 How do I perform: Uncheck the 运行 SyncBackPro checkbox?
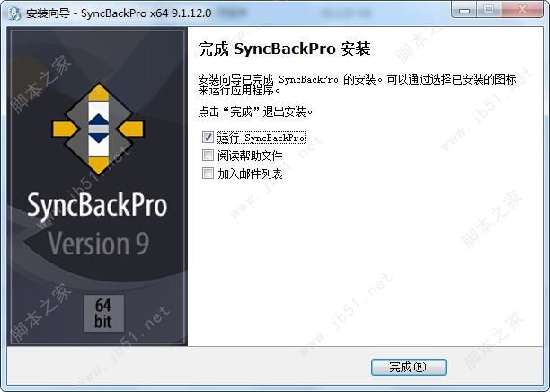click(208, 138)
